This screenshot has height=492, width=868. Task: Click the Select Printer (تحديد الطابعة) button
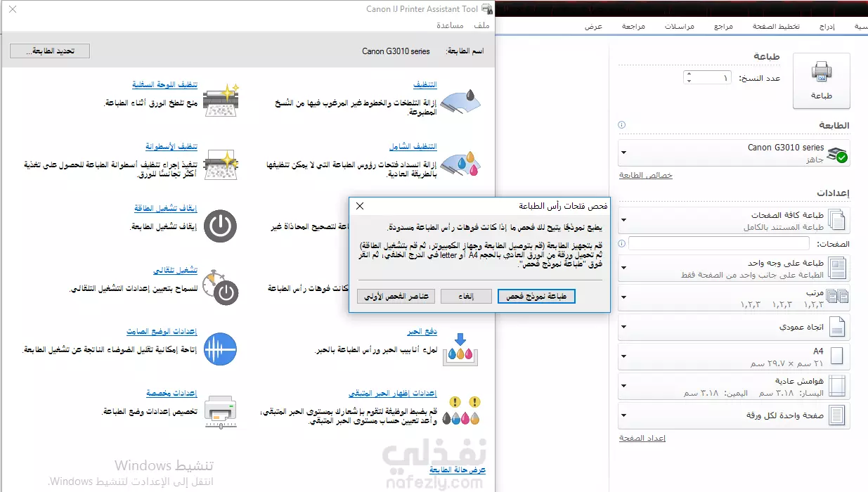click(50, 51)
